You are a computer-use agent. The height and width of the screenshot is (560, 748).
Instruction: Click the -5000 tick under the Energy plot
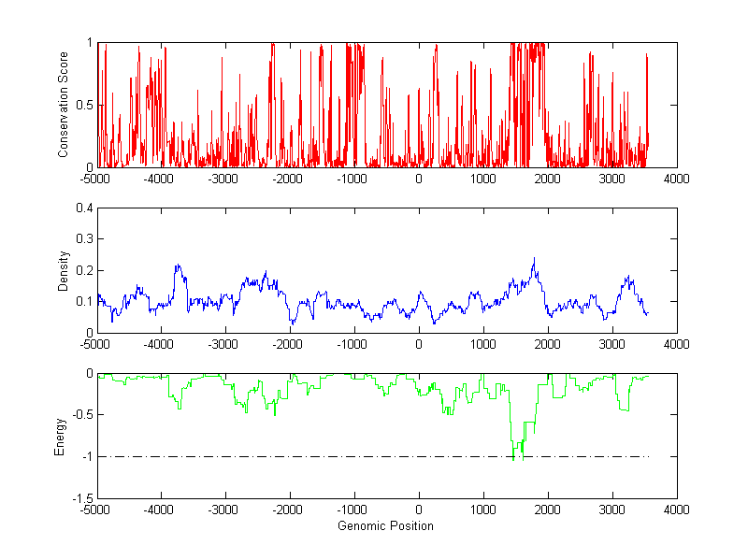(x=95, y=510)
